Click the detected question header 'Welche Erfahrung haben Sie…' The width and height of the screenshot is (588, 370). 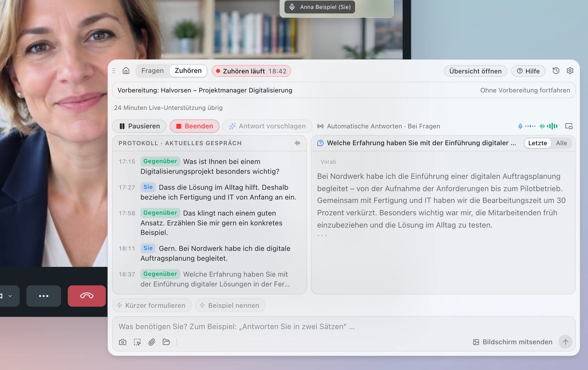416,143
